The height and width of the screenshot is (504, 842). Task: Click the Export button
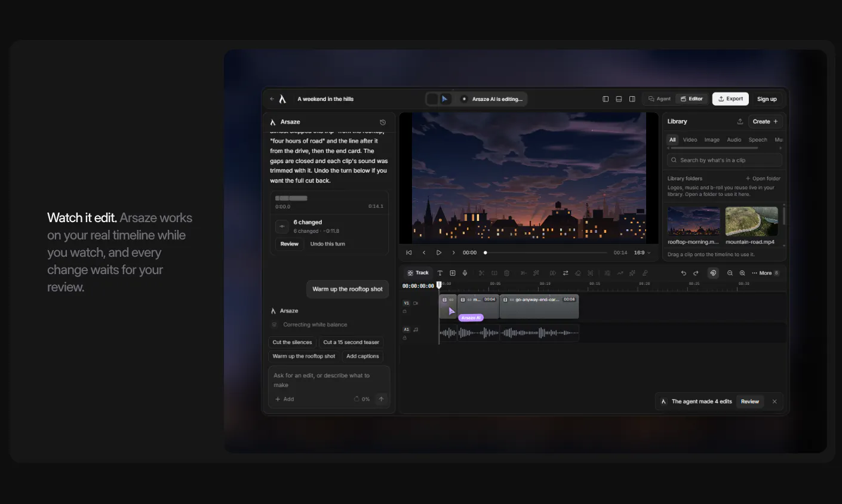coord(730,99)
